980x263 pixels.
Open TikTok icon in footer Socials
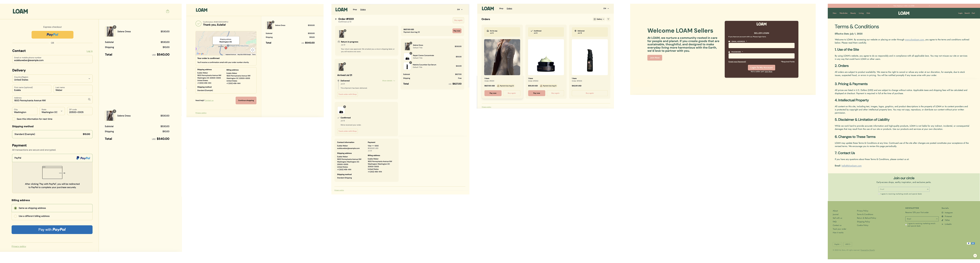(942, 220)
